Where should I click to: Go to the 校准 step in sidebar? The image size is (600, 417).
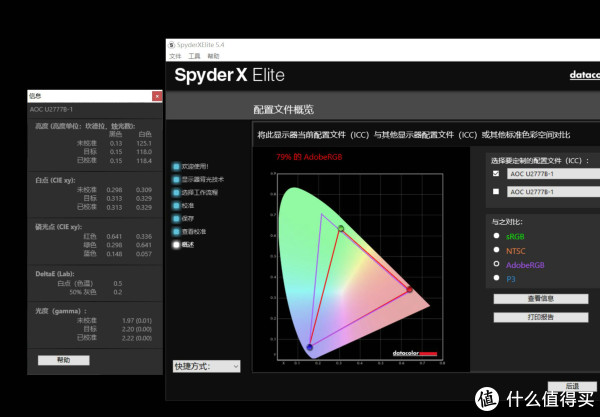(183, 205)
